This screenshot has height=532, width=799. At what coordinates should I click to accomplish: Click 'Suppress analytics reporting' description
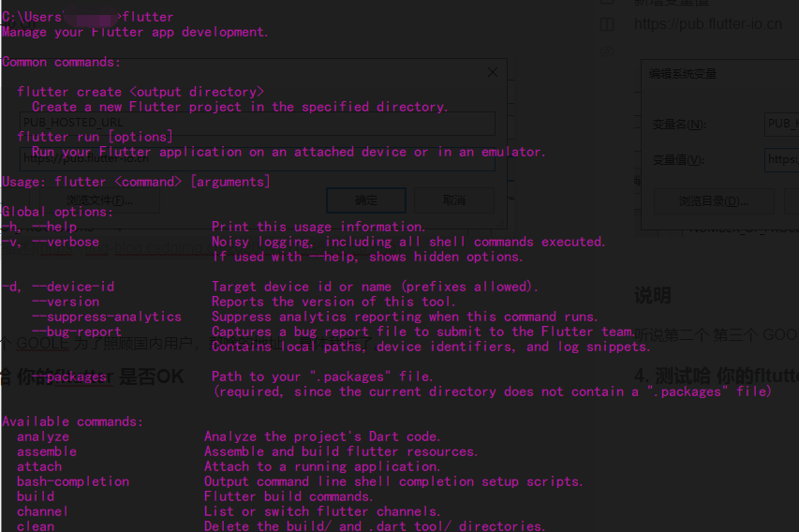click(x=405, y=317)
